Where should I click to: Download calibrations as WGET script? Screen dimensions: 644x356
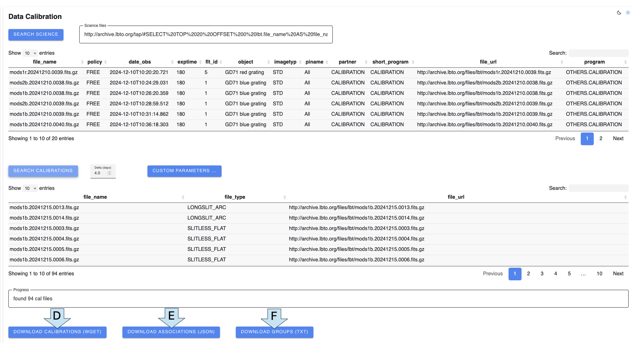point(57,332)
